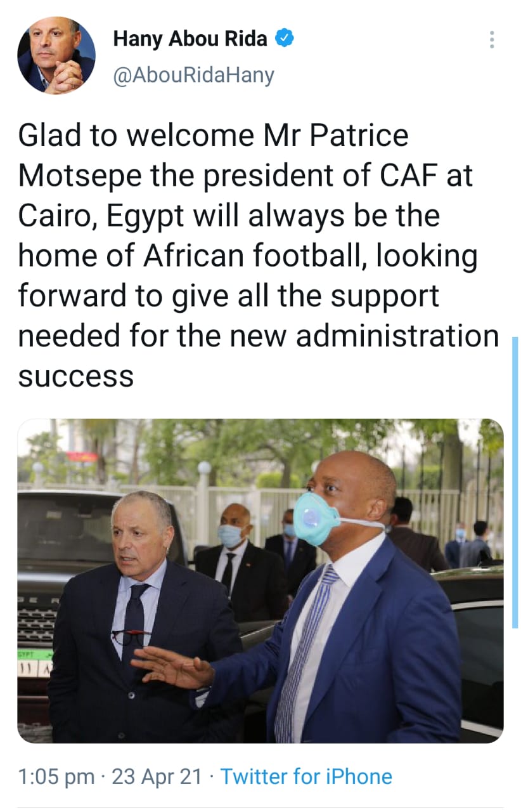Screen dimensions: 521x812
Task: Click the eyeglasses hanging on the shirt
Action: (130, 635)
